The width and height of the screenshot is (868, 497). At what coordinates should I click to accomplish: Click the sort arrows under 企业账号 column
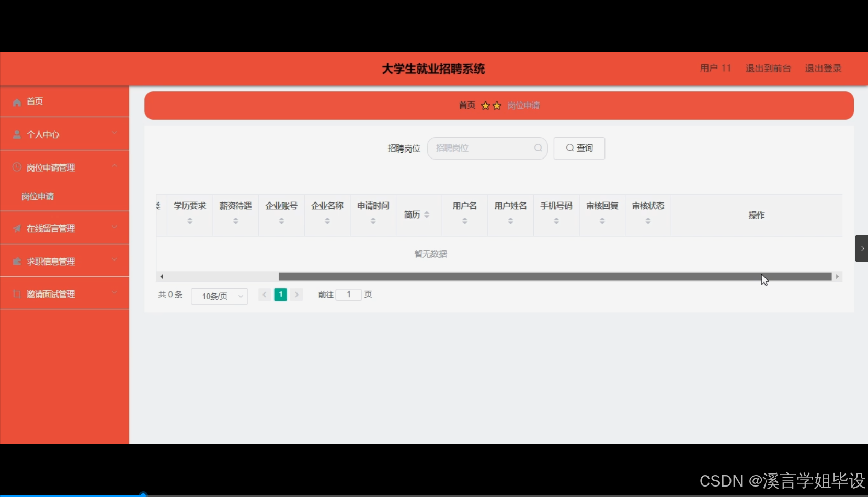[281, 221]
